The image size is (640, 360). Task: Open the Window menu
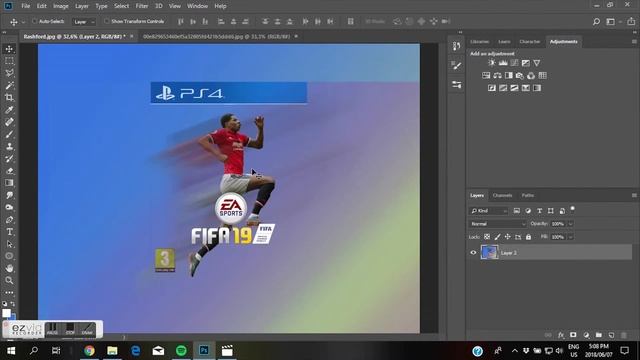[197, 6]
